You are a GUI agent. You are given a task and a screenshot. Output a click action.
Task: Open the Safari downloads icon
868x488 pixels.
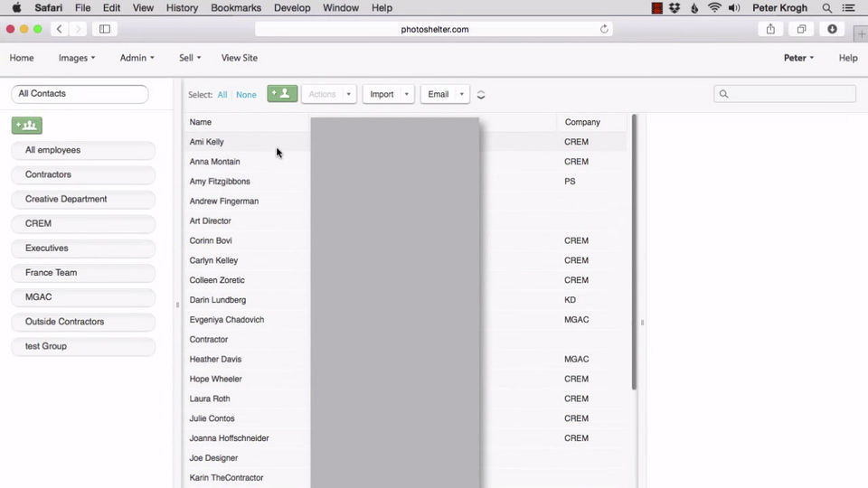point(832,29)
